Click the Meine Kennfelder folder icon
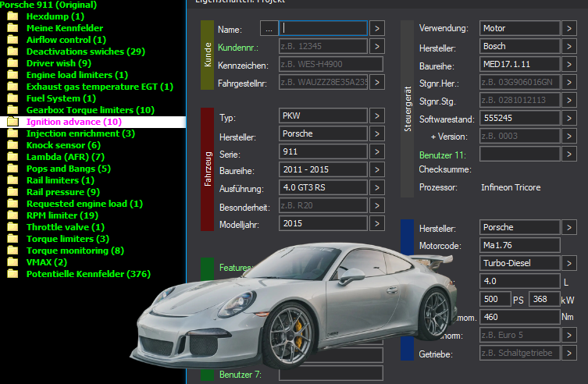Viewport: 588px width, 384px height. pyautogui.click(x=12, y=28)
